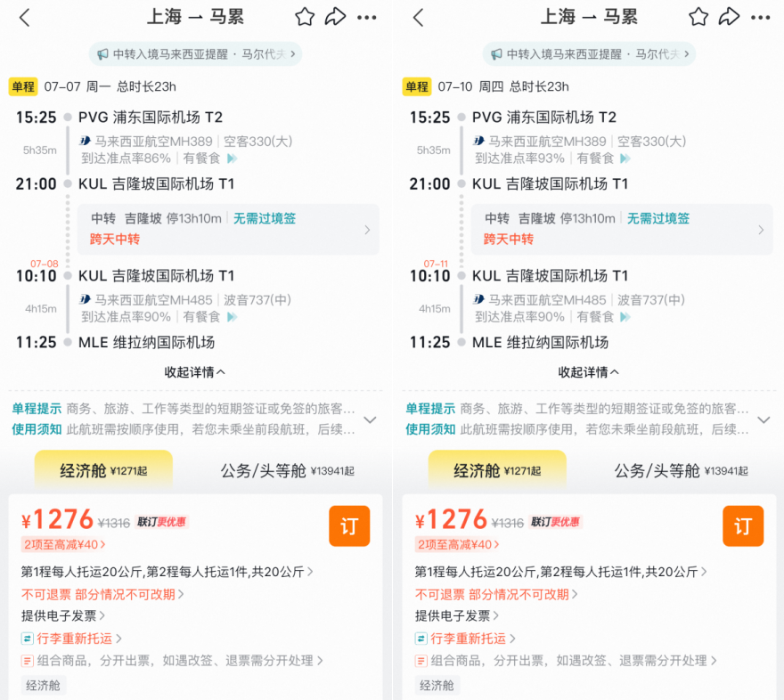Tap the orange 订 booking button

coord(348,525)
